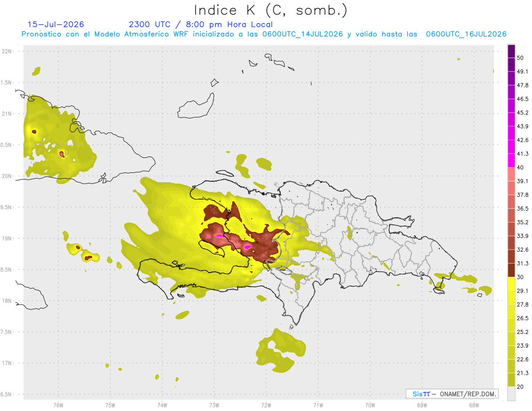Click the colorbar value label 20
Image resolution: width=532 pixels, height=411 pixels.
click(x=521, y=387)
